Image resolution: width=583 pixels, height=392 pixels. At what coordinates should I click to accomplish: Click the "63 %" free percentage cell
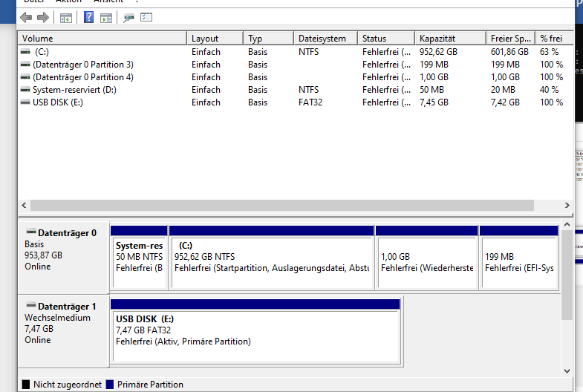[x=549, y=52]
